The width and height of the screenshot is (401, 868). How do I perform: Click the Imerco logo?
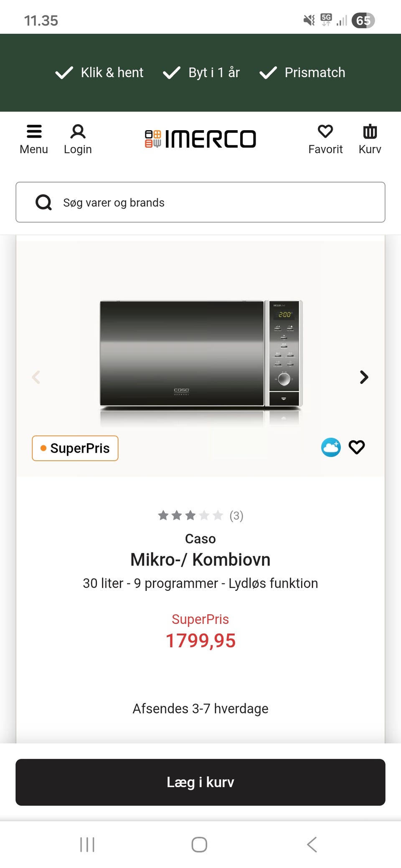tap(200, 139)
